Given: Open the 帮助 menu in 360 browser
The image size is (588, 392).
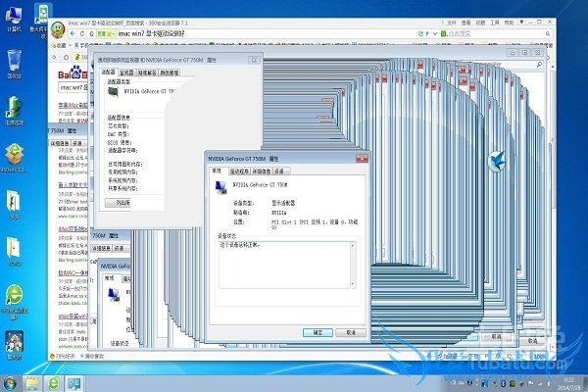Looking at the screenshot, I should click(x=509, y=23).
